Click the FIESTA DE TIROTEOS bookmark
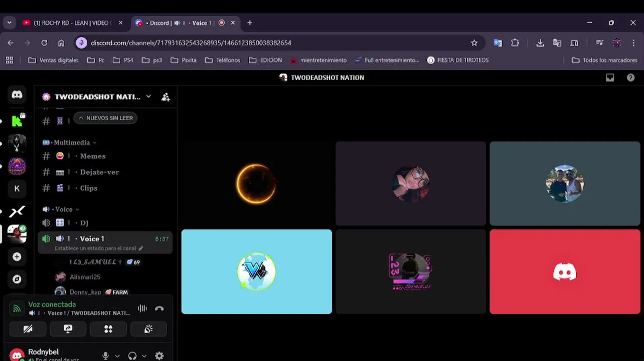The height and width of the screenshot is (361, 644). tap(457, 60)
